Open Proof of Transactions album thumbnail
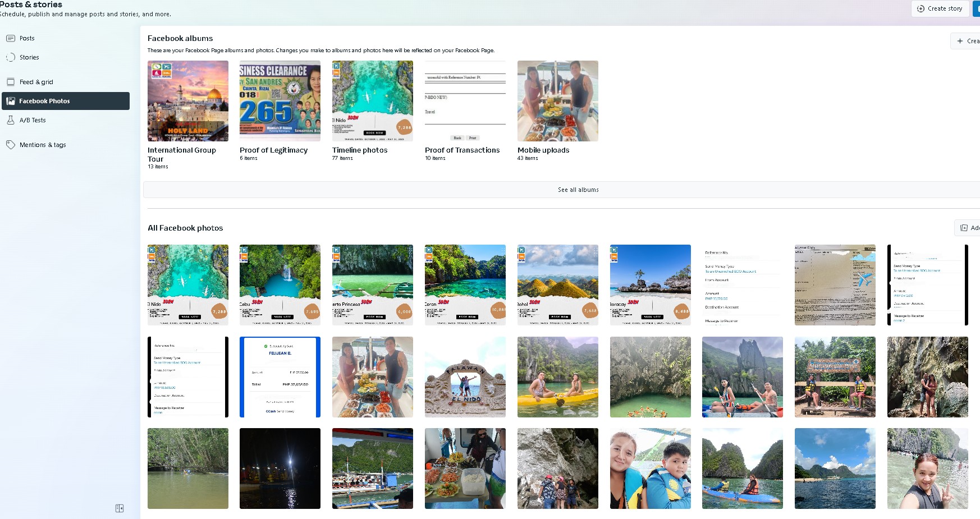This screenshot has height=519, width=980. pyautogui.click(x=465, y=101)
